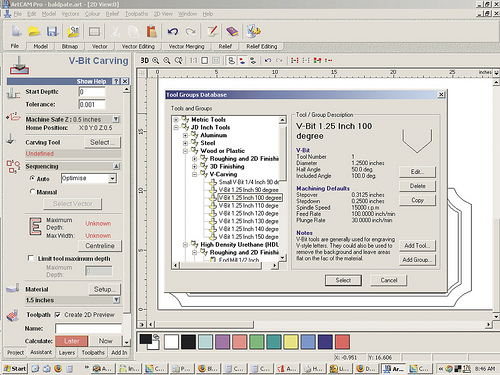Expand the Machine Safe Z section arrow

pyautogui.click(x=116, y=119)
